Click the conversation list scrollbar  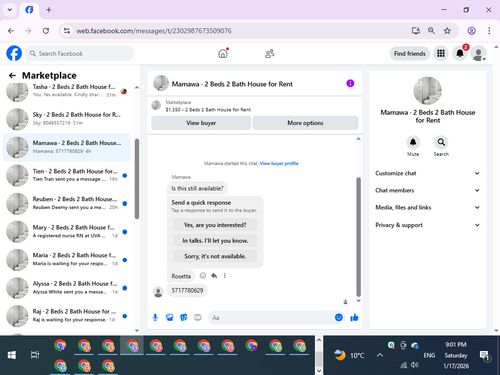137,179
